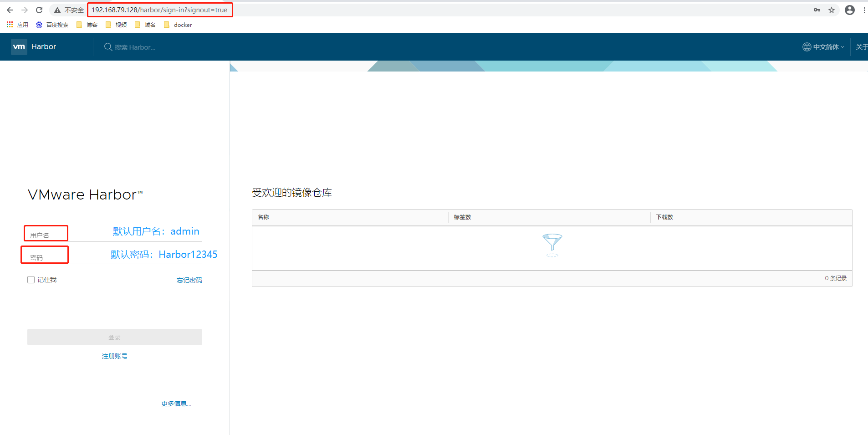Click the 受欢迎的镜像仓库 heading
The width and height of the screenshot is (868, 435).
(x=292, y=193)
